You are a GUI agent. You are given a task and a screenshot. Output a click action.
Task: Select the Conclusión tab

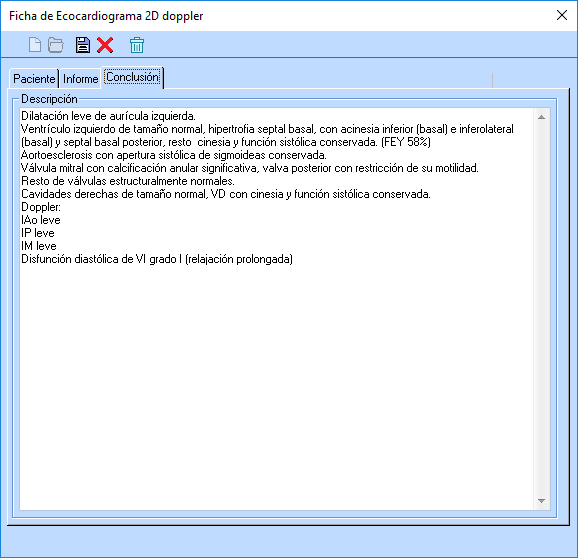tap(132, 77)
